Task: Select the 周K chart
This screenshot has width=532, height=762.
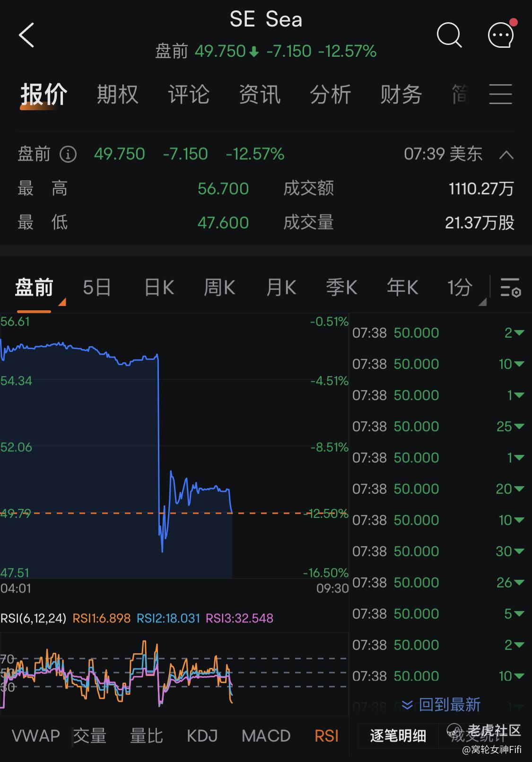Action: click(219, 287)
